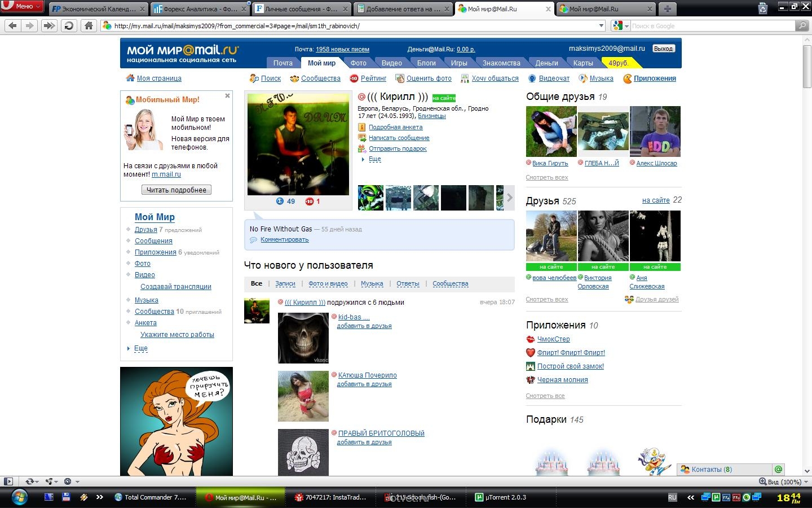Switch to the Почта tab
This screenshot has width=812, height=508.
pyautogui.click(x=283, y=63)
